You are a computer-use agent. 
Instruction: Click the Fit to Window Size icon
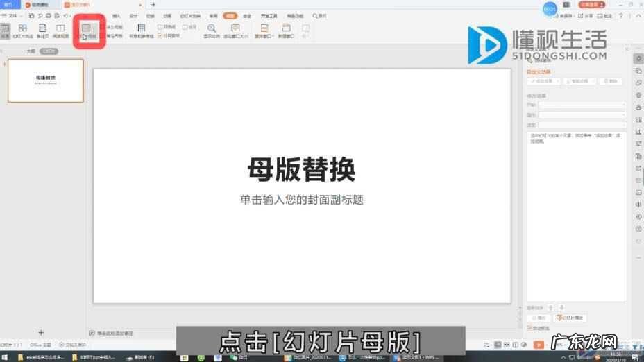tap(235, 28)
